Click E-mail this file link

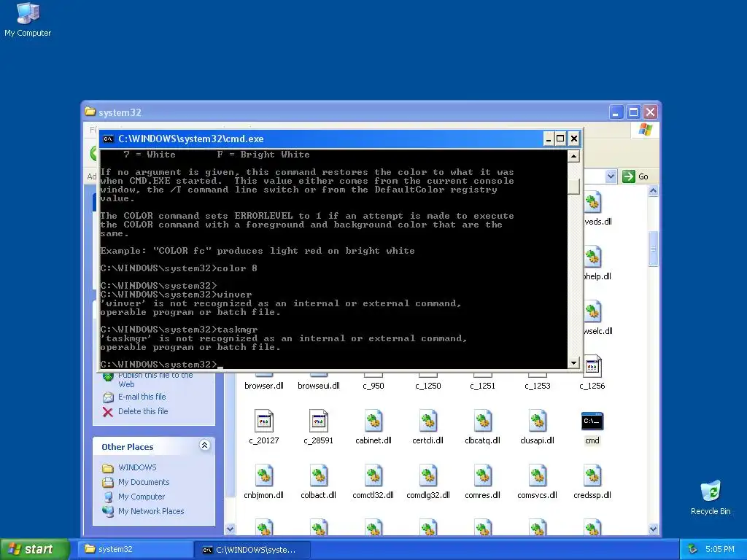click(142, 397)
